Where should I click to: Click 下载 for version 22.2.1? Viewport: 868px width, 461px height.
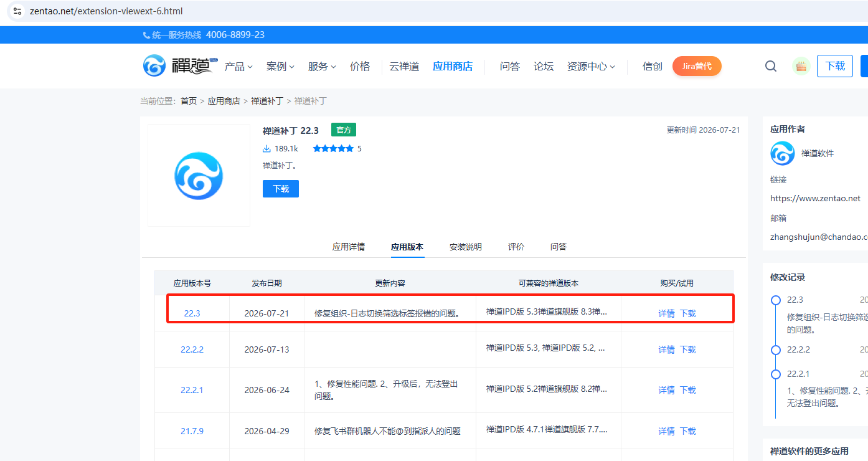pos(688,390)
